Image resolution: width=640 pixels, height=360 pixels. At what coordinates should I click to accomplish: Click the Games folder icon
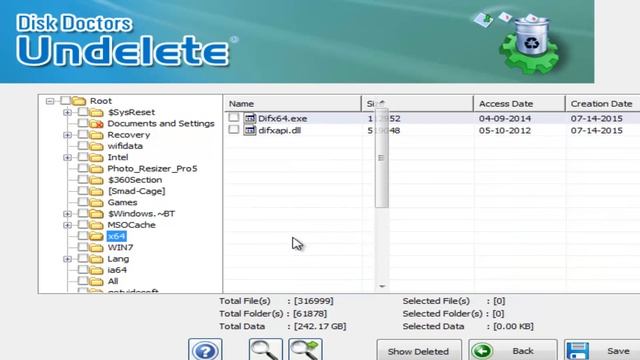[x=97, y=202]
